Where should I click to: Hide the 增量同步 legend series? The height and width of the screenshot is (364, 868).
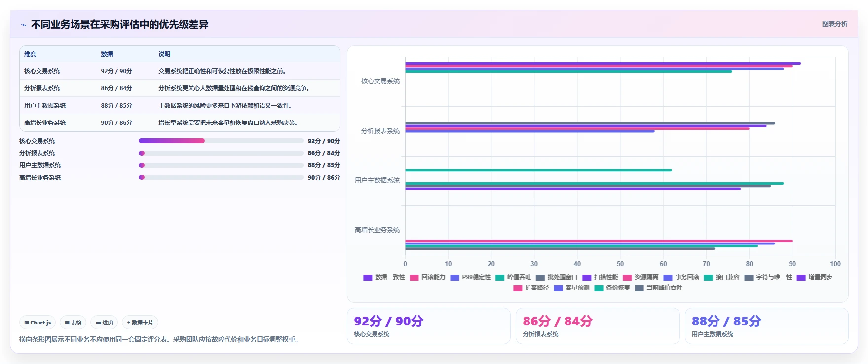point(814,277)
